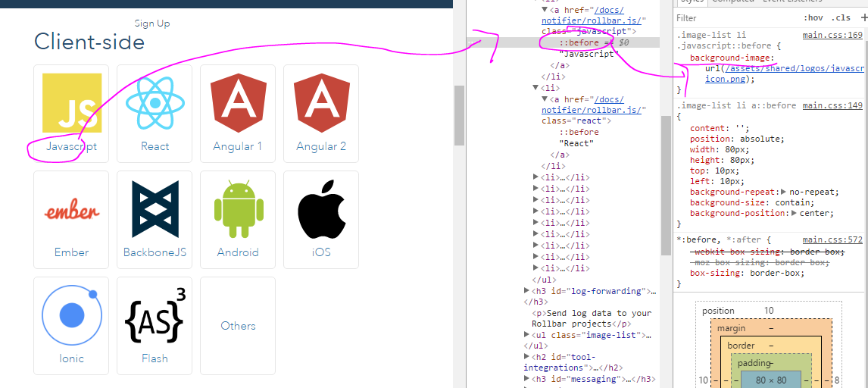Click the iOS Apple logo

321,209
